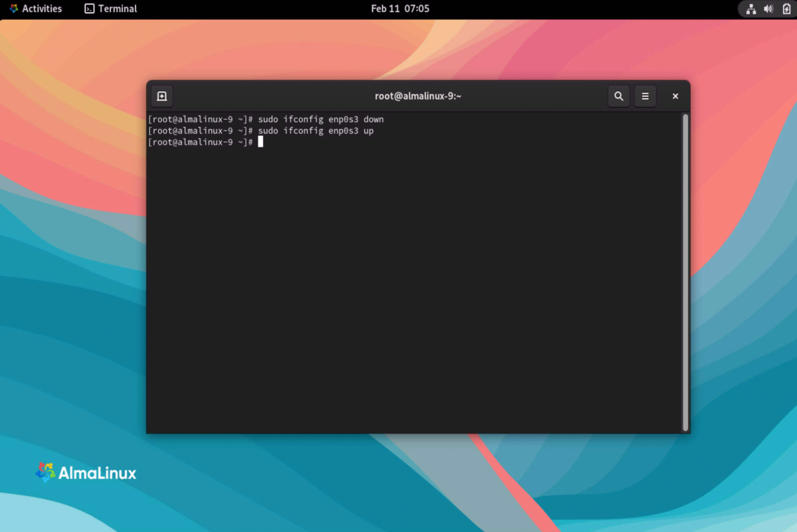Click the cursor at the current prompt
Viewport: 797px width, 532px height.
click(x=261, y=142)
